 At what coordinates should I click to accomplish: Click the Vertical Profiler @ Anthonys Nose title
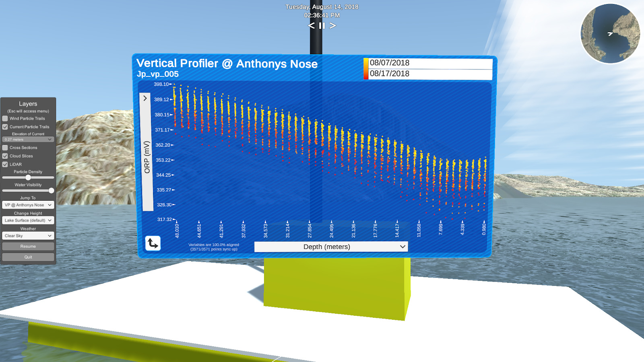tap(227, 64)
